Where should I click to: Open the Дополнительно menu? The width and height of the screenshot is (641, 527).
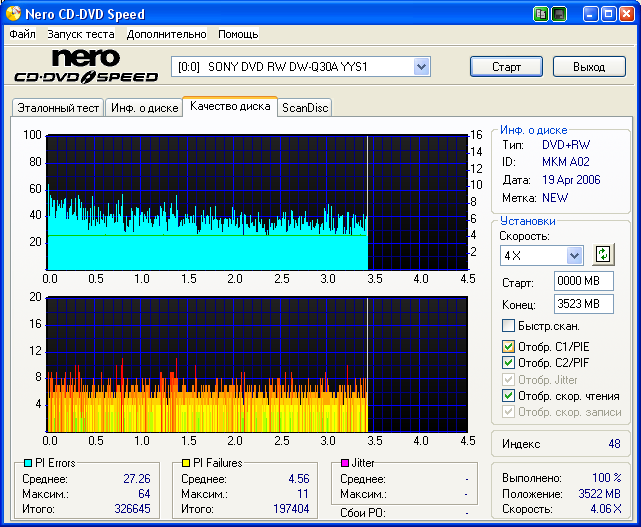[166, 34]
